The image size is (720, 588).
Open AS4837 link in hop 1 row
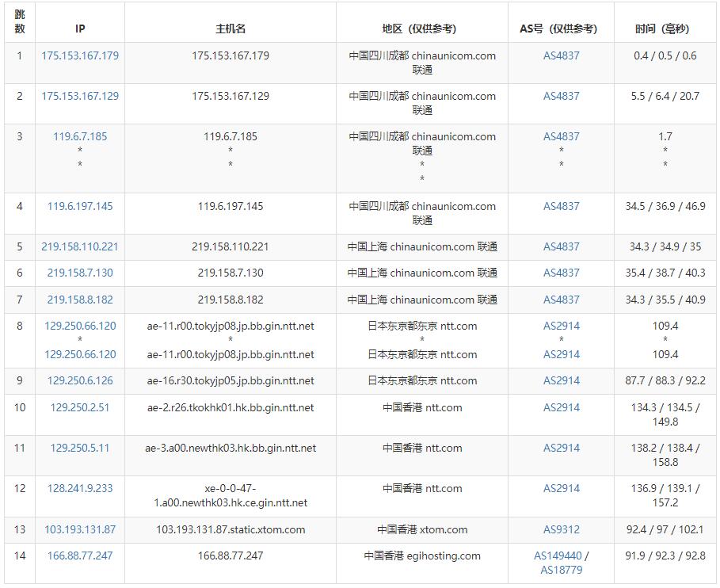tap(561, 55)
